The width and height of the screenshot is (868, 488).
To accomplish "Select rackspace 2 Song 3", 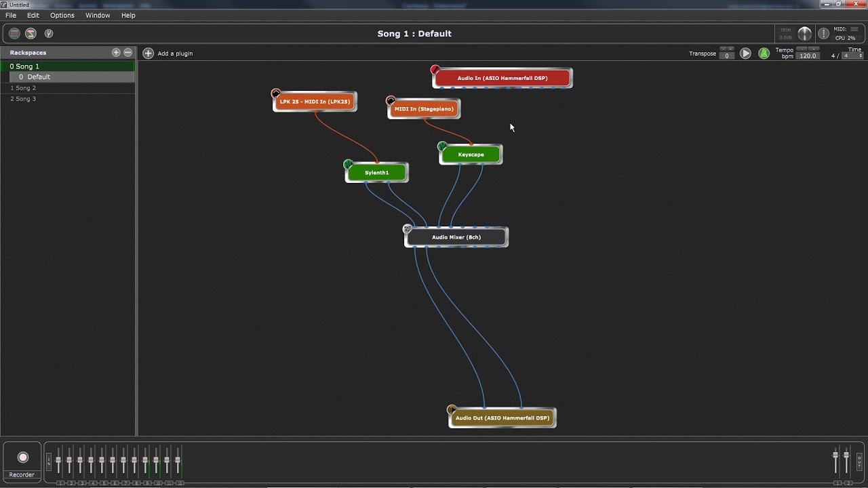I will pos(68,99).
